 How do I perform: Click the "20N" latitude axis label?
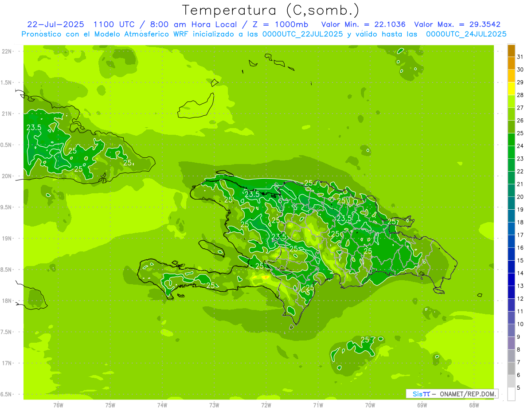(x=7, y=176)
